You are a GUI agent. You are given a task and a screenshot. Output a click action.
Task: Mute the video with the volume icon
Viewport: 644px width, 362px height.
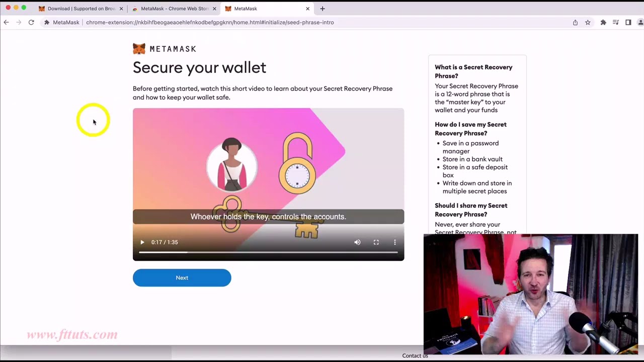[357, 242]
